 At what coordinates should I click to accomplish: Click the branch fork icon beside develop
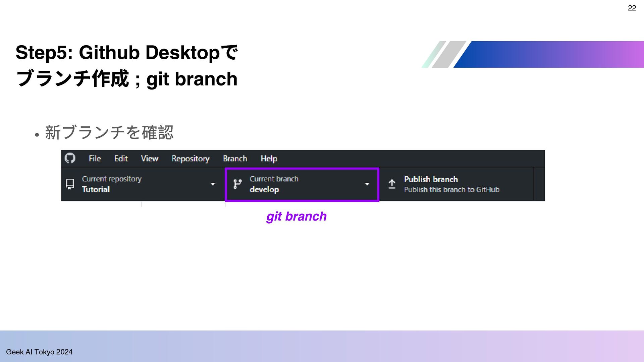[x=237, y=184]
